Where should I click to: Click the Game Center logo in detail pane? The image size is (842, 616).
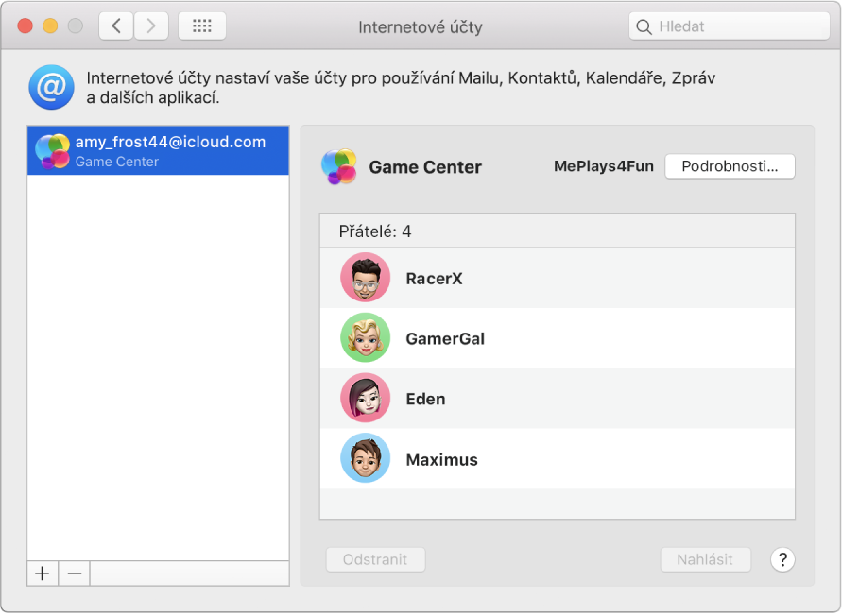[339, 166]
